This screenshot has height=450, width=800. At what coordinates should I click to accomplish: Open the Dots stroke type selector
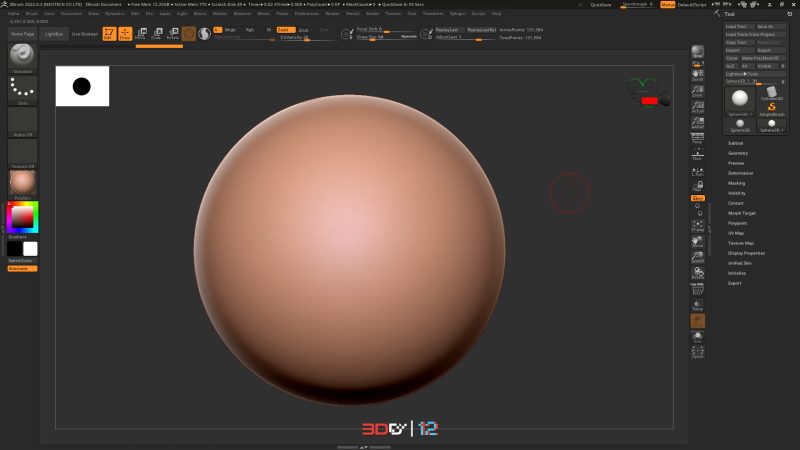point(22,90)
